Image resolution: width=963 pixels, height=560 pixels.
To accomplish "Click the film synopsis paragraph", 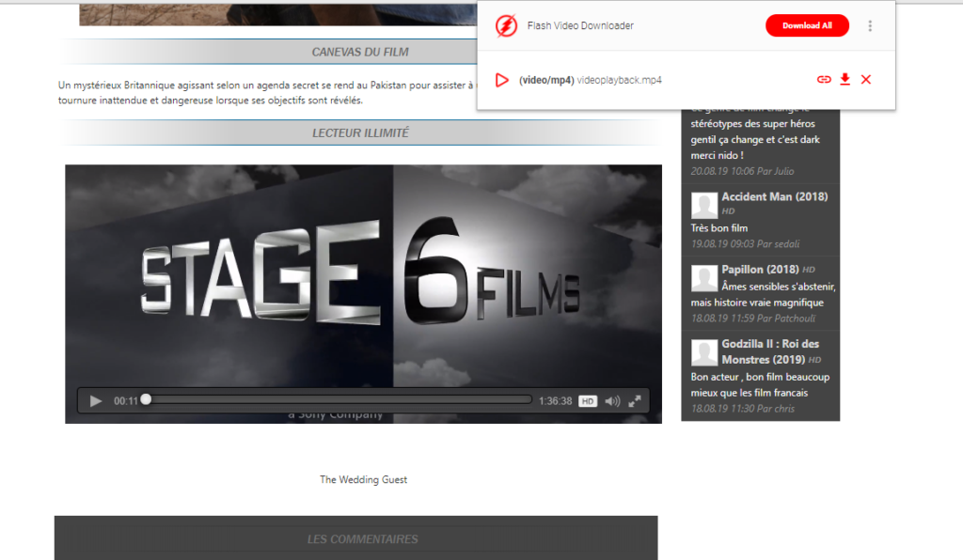I will 266,93.
